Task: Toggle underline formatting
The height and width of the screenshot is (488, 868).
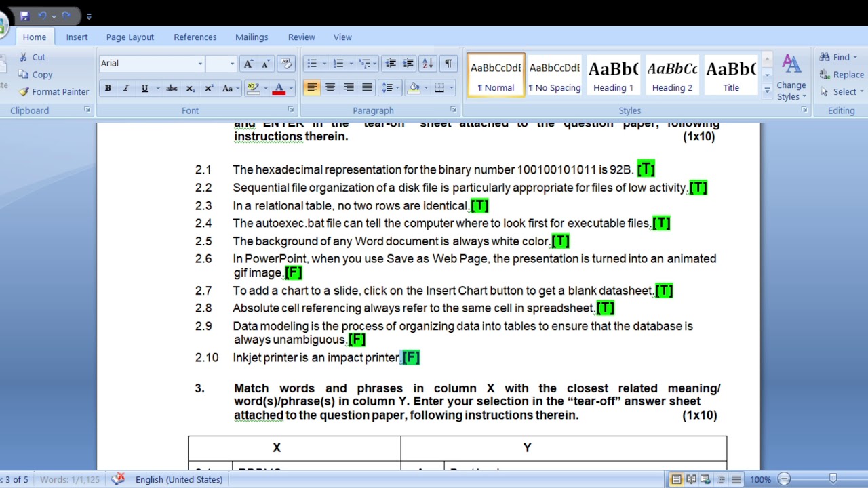Action: click(x=144, y=89)
